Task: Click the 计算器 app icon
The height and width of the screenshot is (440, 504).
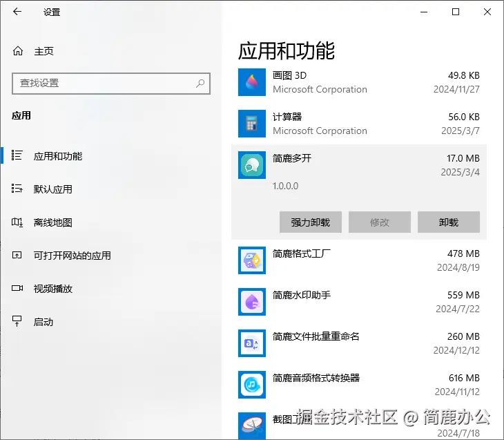Action: [x=252, y=124]
